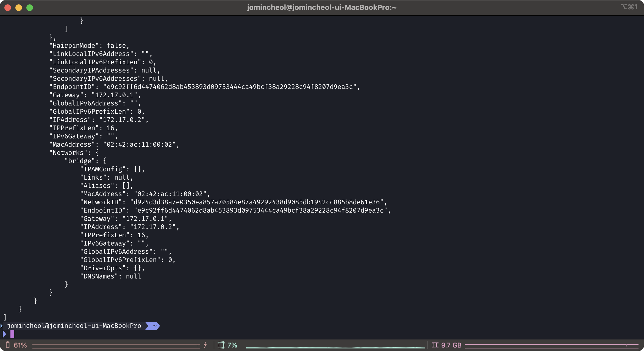The width and height of the screenshot is (644, 351).
Task: Click the small mark left of username prompt
Action: 2,326
